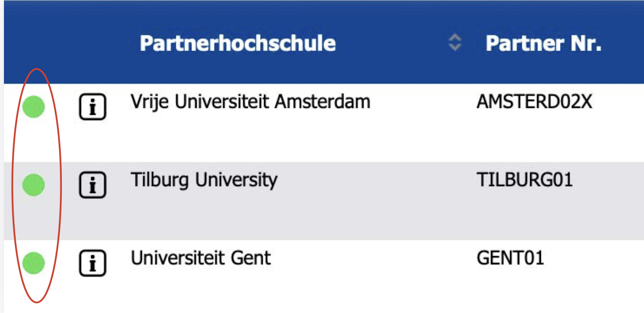Open info icon for Vrije Universiteit Amsterdam
This screenshot has width=644, height=313.
click(92, 107)
